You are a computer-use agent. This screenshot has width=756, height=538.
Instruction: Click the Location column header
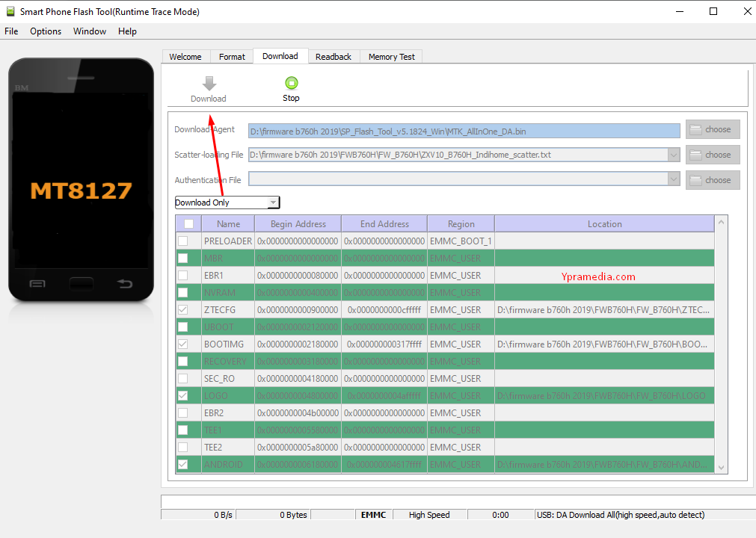coord(604,224)
